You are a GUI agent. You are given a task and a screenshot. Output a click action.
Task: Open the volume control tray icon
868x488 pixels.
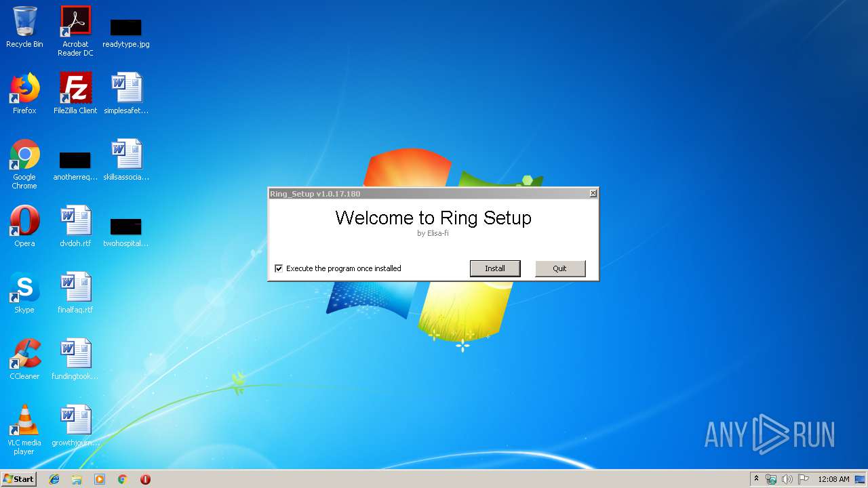787,479
